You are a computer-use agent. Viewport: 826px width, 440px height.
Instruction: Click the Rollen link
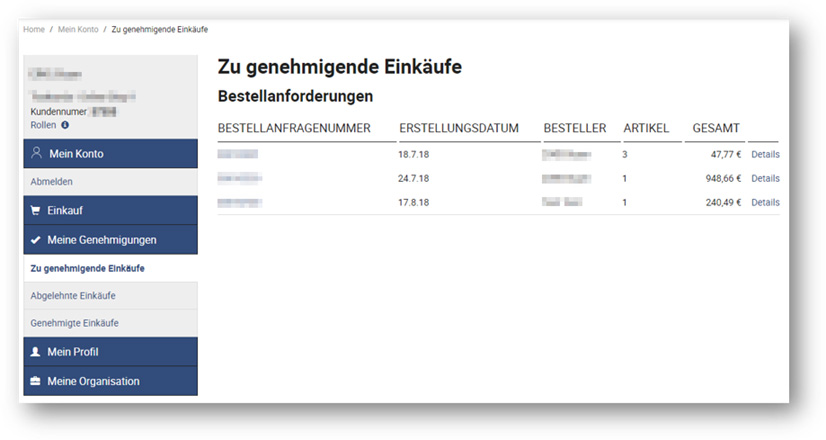43,125
